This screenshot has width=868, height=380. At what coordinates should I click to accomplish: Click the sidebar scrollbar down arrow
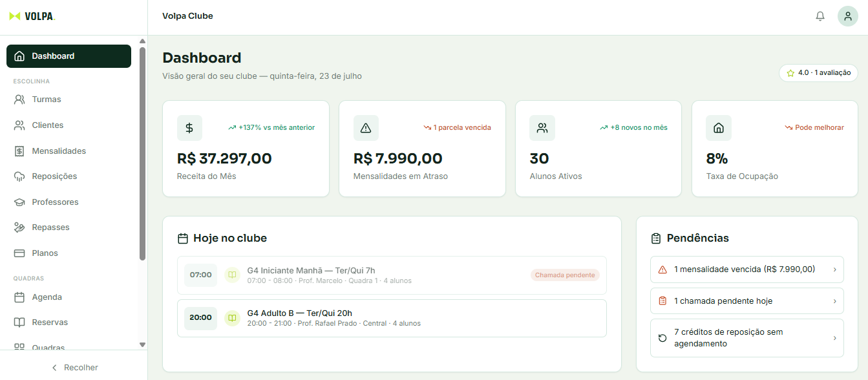(143, 345)
